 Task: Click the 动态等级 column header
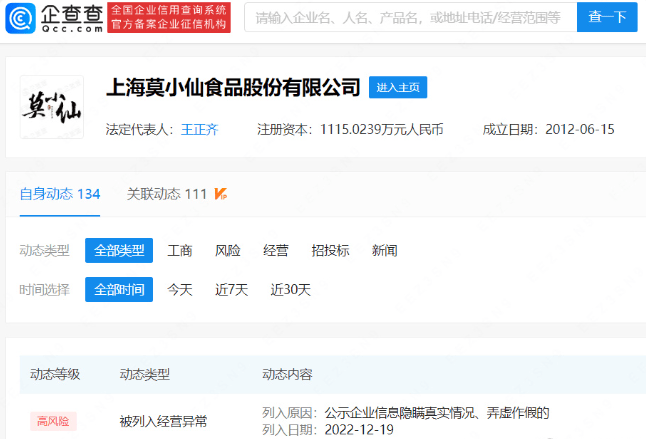coord(55,374)
